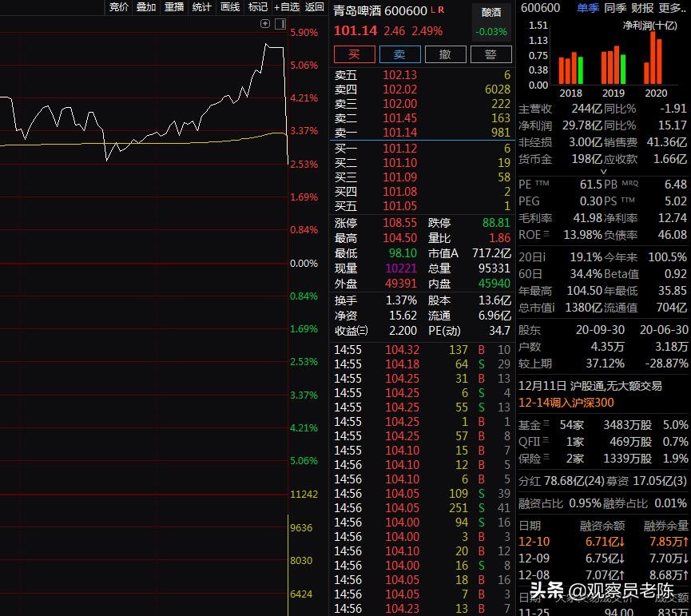The height and width of the screenshot is (616, 691).
Task: Click the list icon next to 基金
Action: click(x=546, y=423)
